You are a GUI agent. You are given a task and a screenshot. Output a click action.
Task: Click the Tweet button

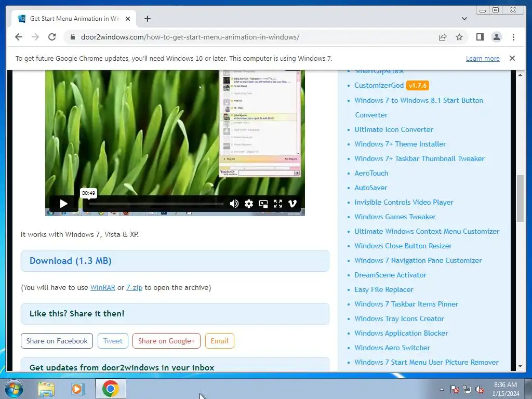click(113, 341)
